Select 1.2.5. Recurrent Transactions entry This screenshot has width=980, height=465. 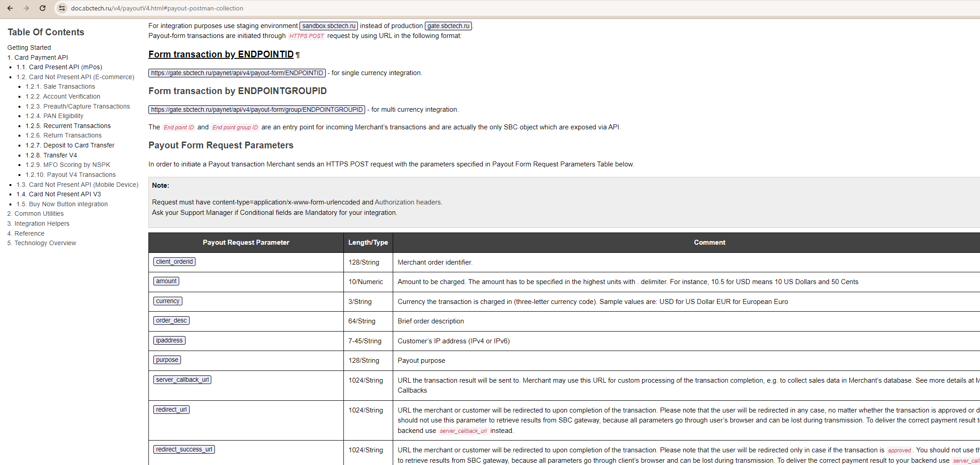coord(68,126)
